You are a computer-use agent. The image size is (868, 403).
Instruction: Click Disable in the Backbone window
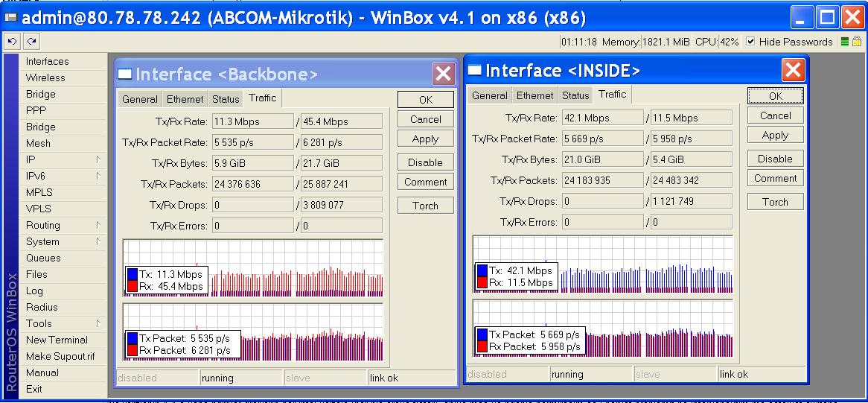(425, 162)
